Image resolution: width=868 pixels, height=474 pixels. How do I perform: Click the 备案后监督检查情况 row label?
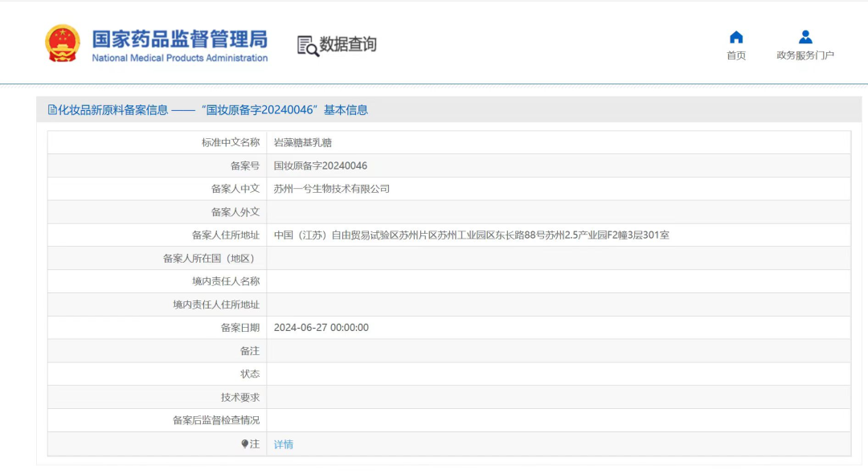[216, 420]
